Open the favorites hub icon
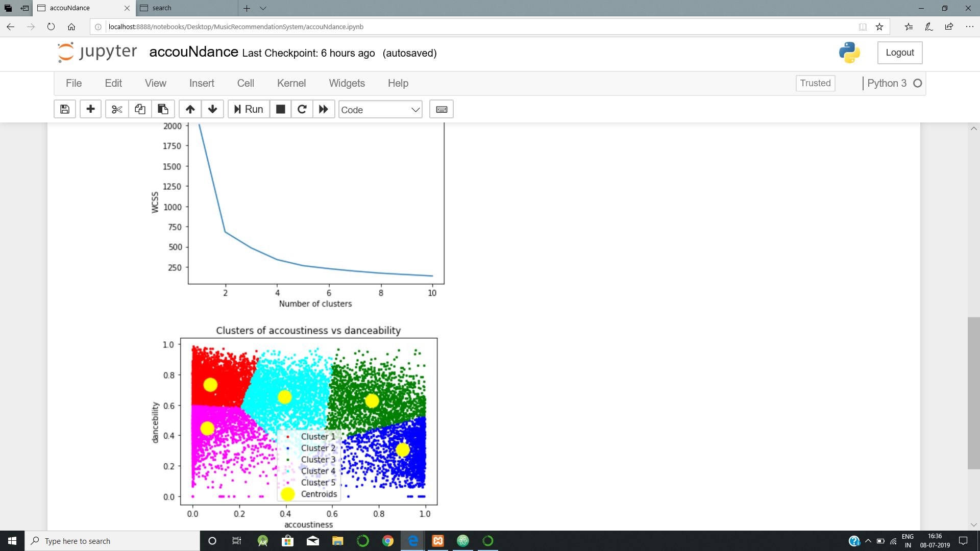Screen dimensions: 980x551 click(909, 27)
